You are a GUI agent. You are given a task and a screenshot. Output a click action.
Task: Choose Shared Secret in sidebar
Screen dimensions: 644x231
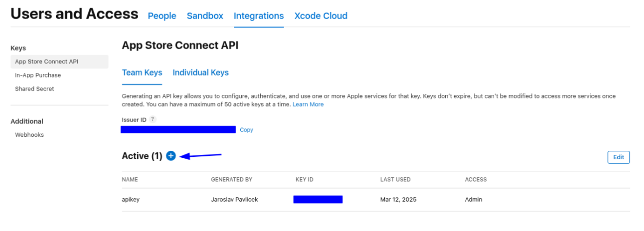(x=34, y=89)
